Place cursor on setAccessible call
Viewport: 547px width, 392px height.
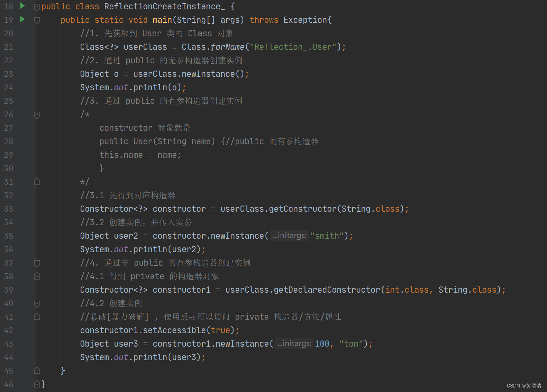(x=174, y=330)
